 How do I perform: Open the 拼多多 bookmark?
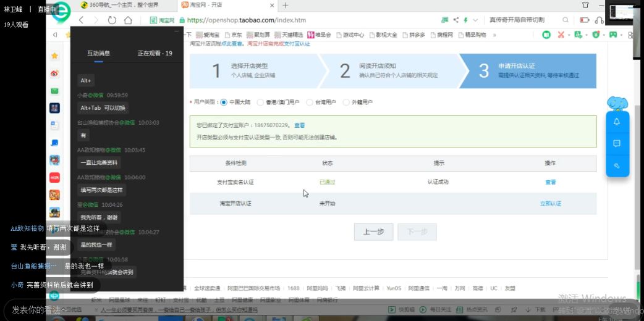coord(413,35)
